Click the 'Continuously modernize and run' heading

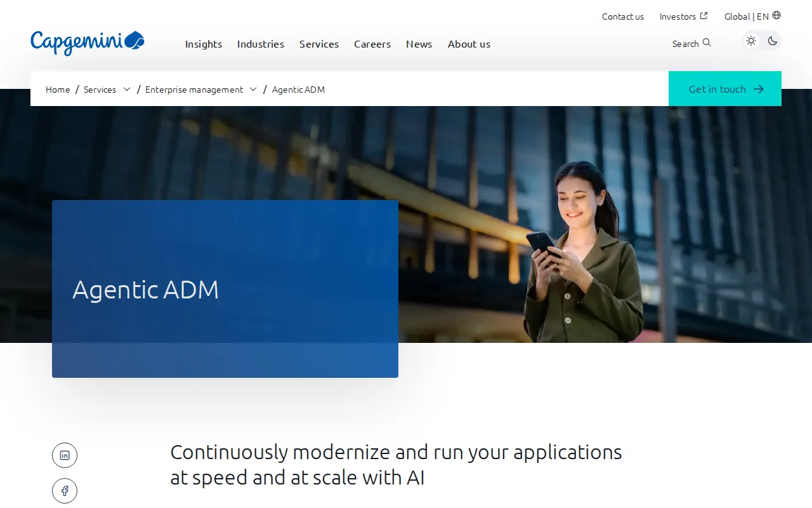tap(396, 465)
